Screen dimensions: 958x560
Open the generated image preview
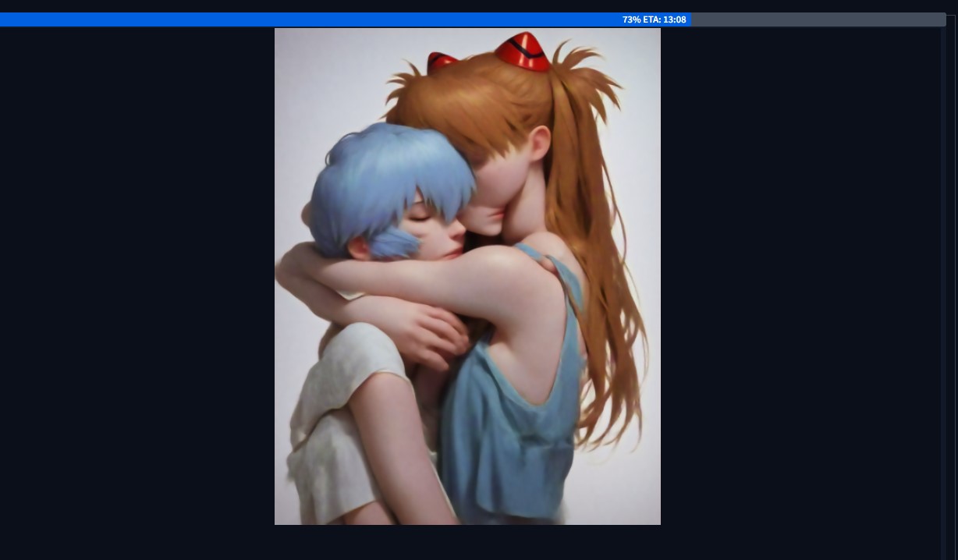pyautogui.click(x=467, y=276)
